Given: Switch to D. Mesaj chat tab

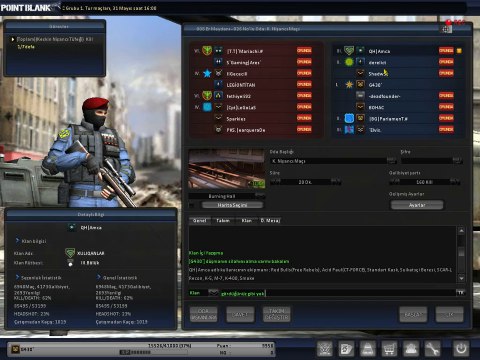Looking at the screenshot, I should click(x=270, y=220).
